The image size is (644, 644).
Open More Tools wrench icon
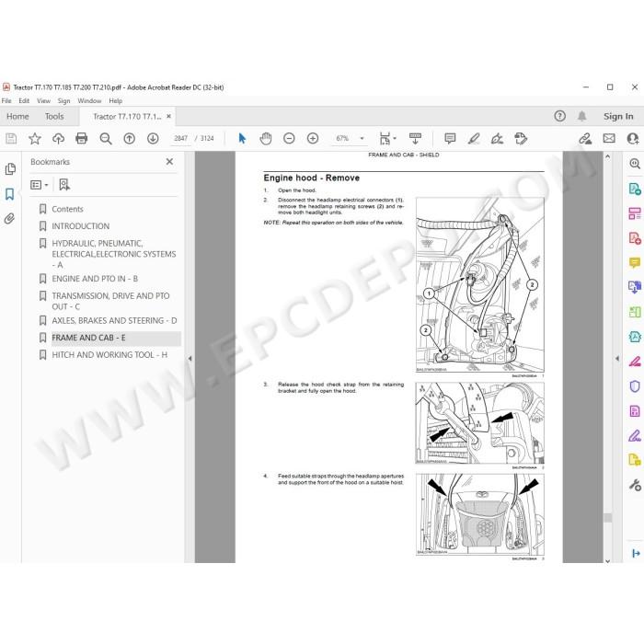[x=635, y=485]
